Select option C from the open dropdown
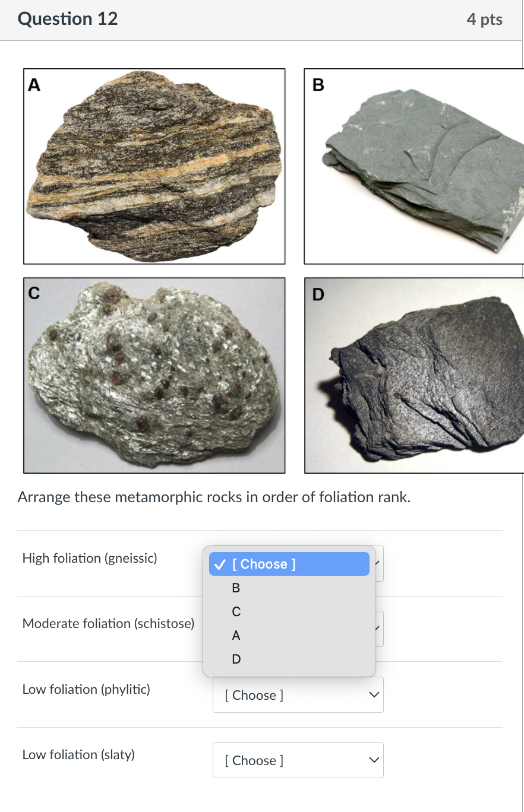Image resolution: width=524 pixels, height=812 pixels. [235, 612]
